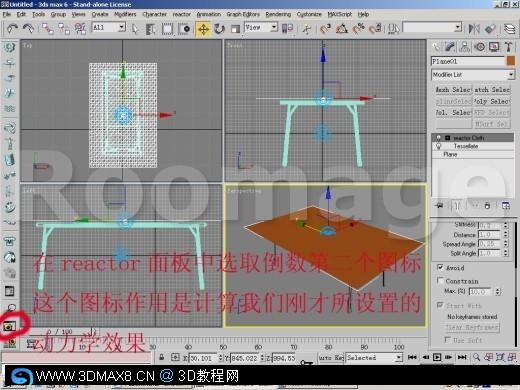Click the Unlink Selection tool
This screenshot has width=520, height=390.
click(64, 29)
